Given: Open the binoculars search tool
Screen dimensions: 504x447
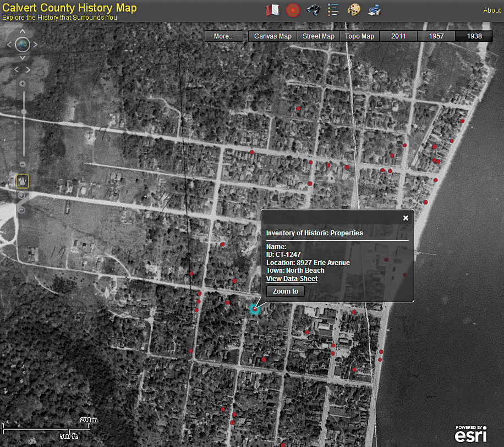Looking at the screenshot, I should (313, 10).
